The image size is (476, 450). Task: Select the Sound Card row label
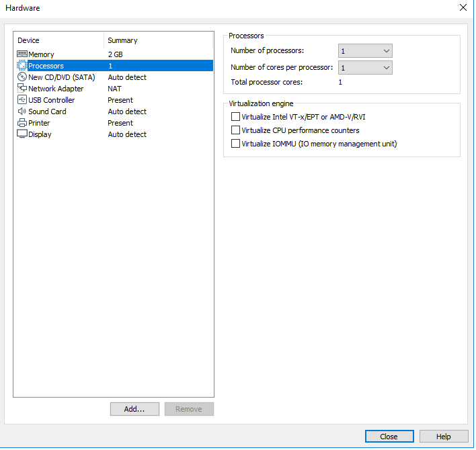tap(47, 111)
